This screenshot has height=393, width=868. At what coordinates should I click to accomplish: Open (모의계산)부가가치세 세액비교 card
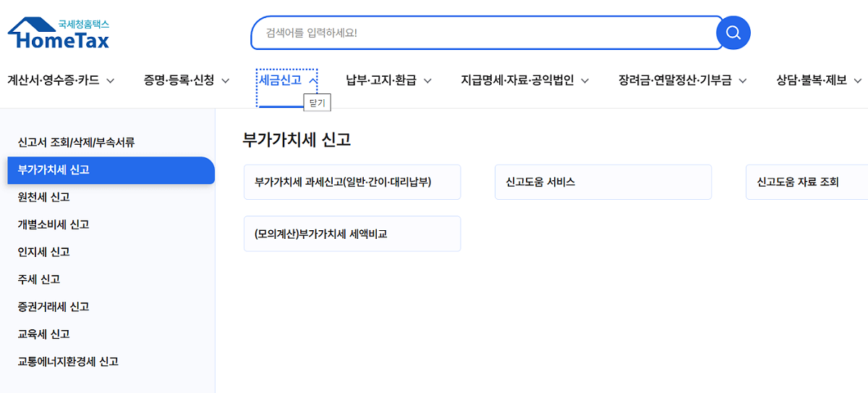pos(352,234)
